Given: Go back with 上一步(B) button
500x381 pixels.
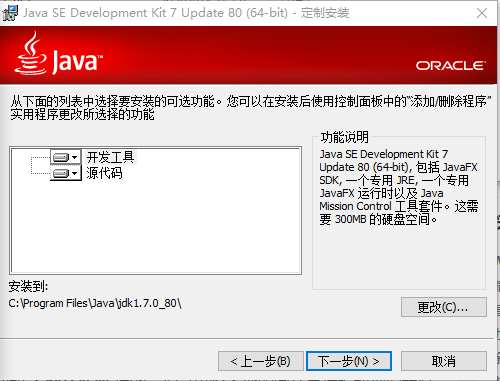Looking at the screenshot, I should click(261, 361).
